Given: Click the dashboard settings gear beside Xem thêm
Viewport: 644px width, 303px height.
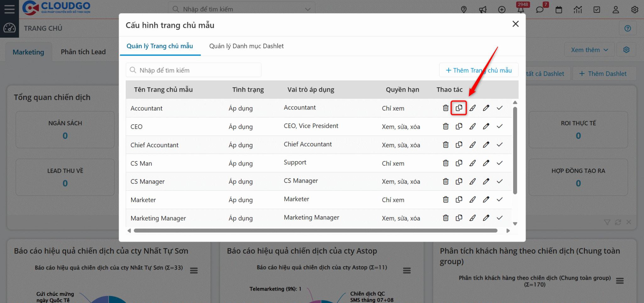Looking at the screenshot, I should point(626,50).
